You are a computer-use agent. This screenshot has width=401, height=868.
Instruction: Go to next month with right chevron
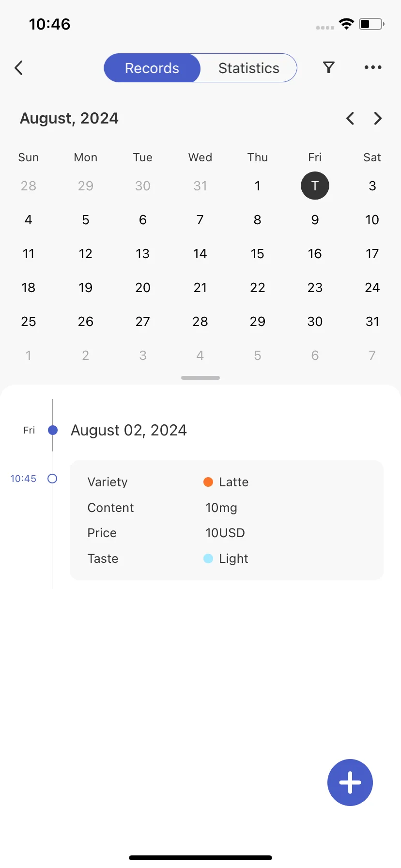pos(378,118)
